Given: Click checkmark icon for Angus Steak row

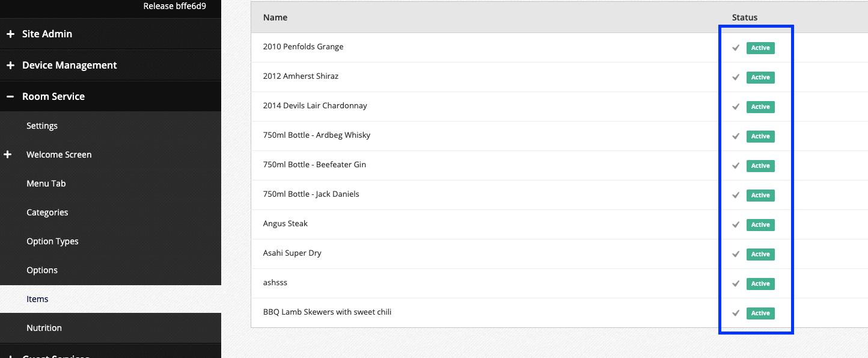Looking at the screenshot, I should pos(735,225).
